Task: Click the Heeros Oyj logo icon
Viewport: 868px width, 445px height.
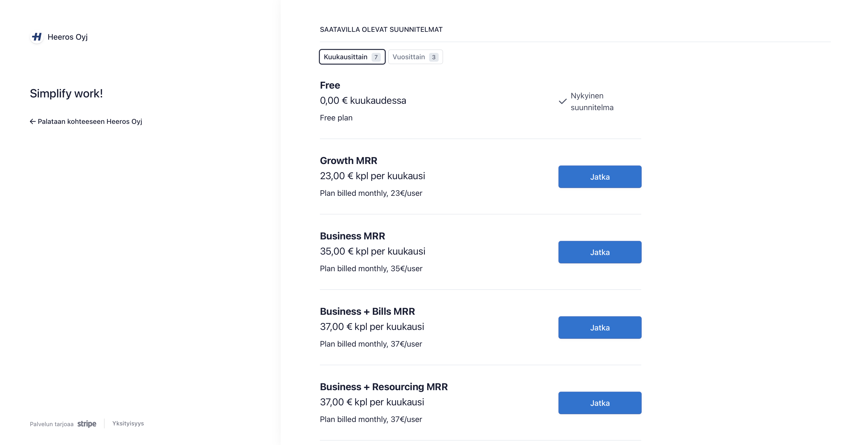Action: click(37, 37)
